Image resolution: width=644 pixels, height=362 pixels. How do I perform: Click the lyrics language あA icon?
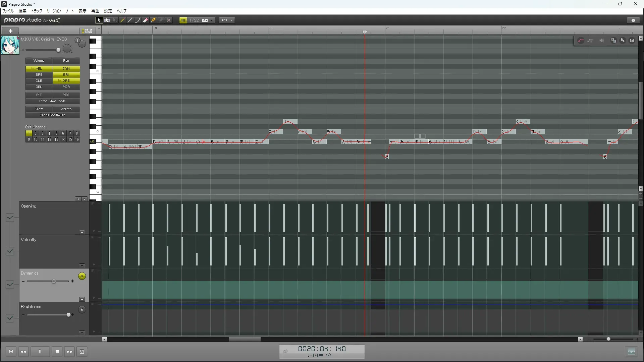coord(623,41)
